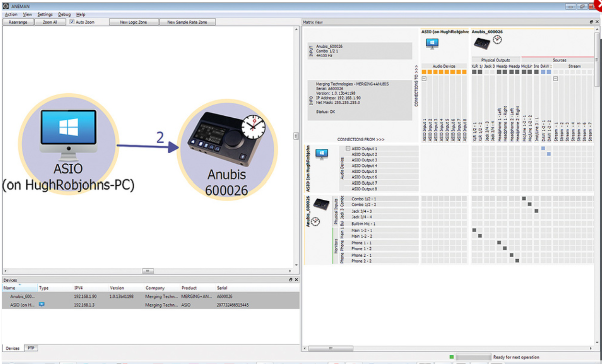Collapse the ASIO Output rows expander
Screen dimensions: 602x364
pos(348,148)
